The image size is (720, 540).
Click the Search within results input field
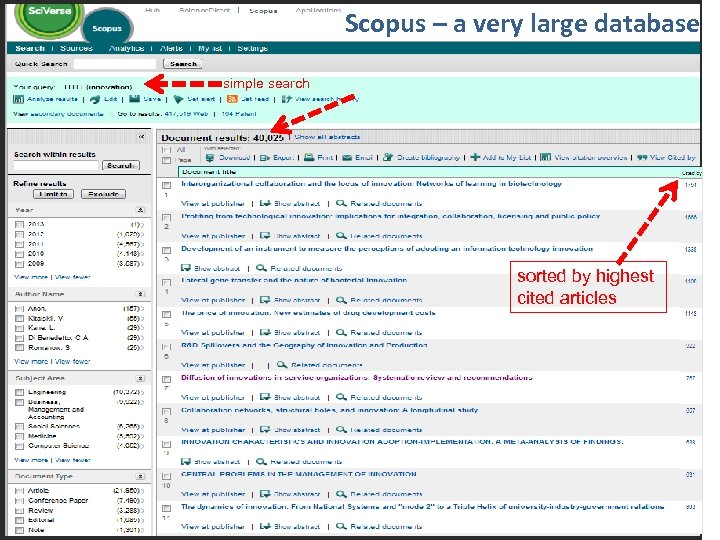coord(56,165)
